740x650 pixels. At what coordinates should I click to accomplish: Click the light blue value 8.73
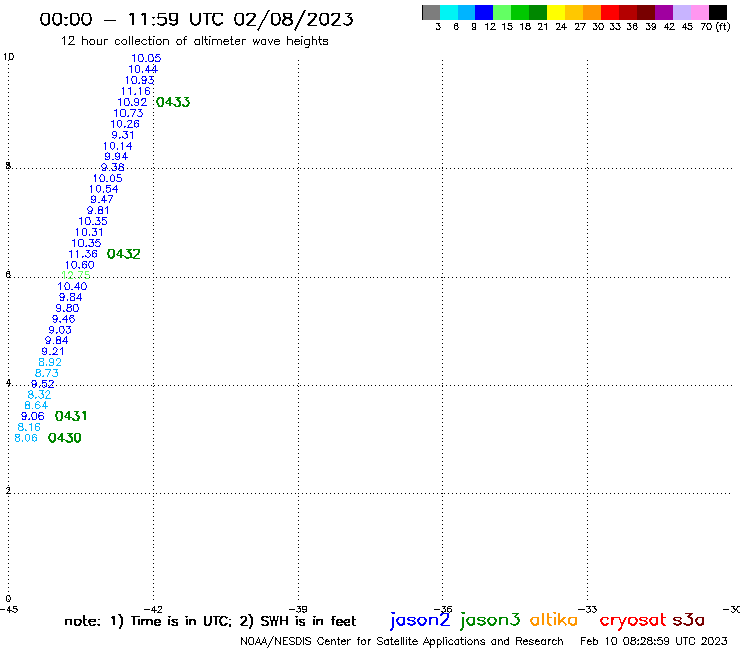coord(47,373)
